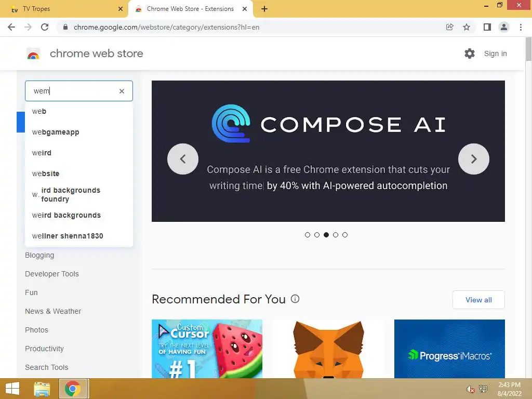Screen dimensions: 532x399
Task: Select the 'weird backgrounds' suggestion
Action: (x=79, y=215)
